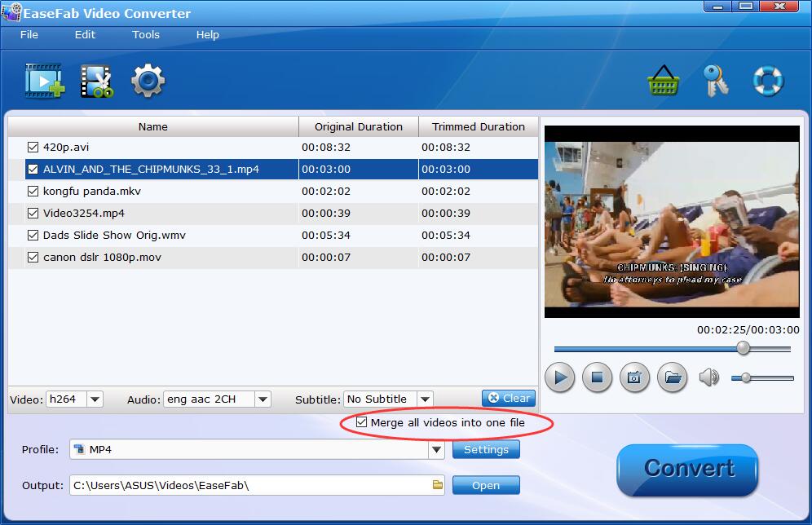Click the 00:02:25/00:03:00 playback time
The image size is (812, 525).
point(748,330)
